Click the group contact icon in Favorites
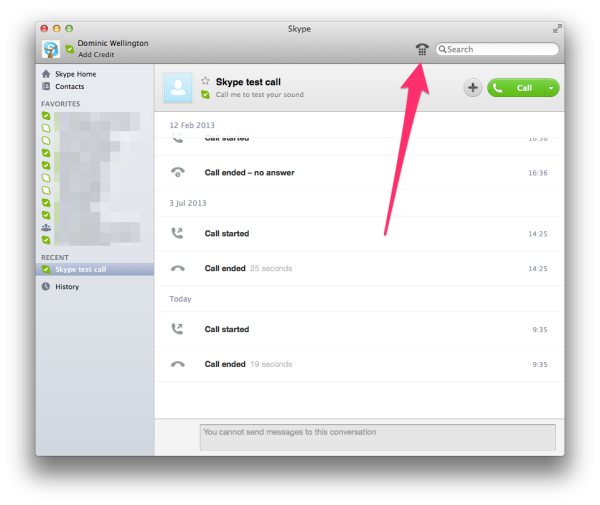The height and width of the screenshot is (505, 600). [x=46, y=227]
